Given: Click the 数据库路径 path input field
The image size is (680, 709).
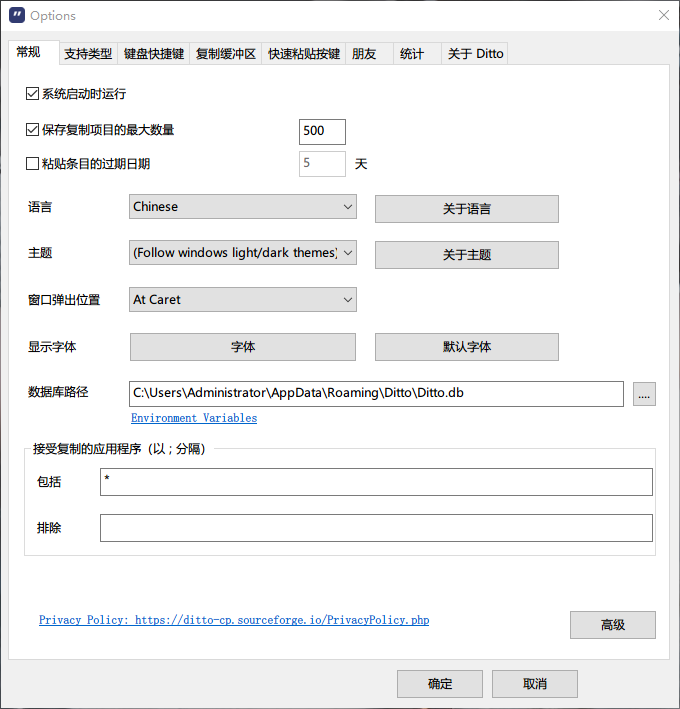Looking at the screenshot, I should pyautogui.click(x=376, y=394).
